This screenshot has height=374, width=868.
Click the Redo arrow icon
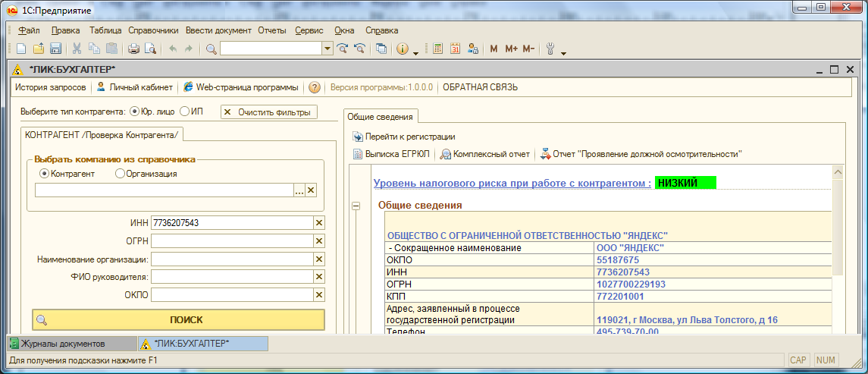point(188,49)
